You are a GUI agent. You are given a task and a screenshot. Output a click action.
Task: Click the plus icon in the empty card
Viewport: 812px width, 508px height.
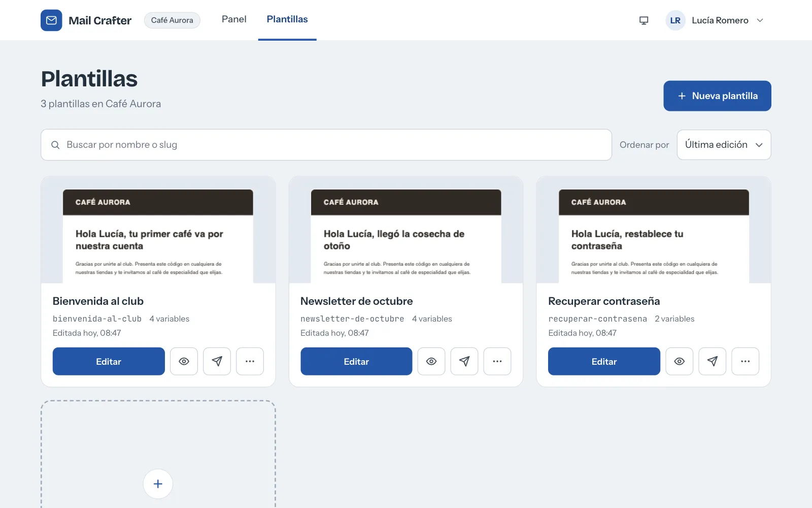tap(158, 484)
